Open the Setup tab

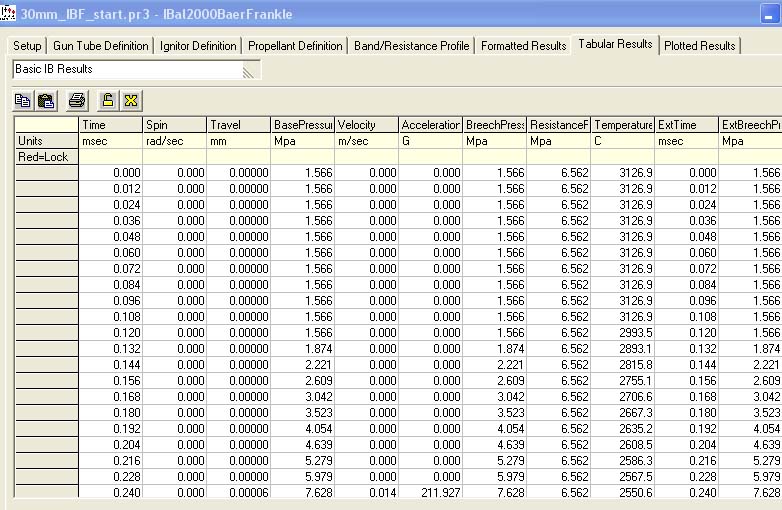tap(27, 46)
